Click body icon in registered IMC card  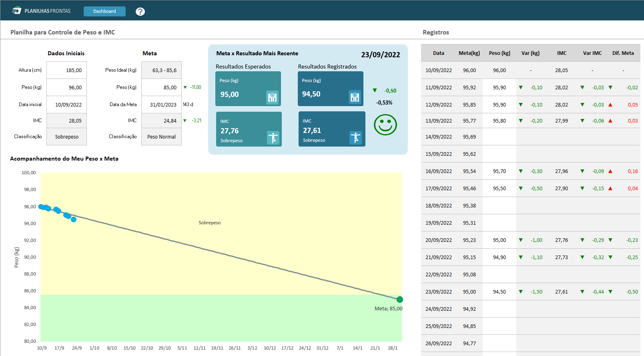pos(355,137)
